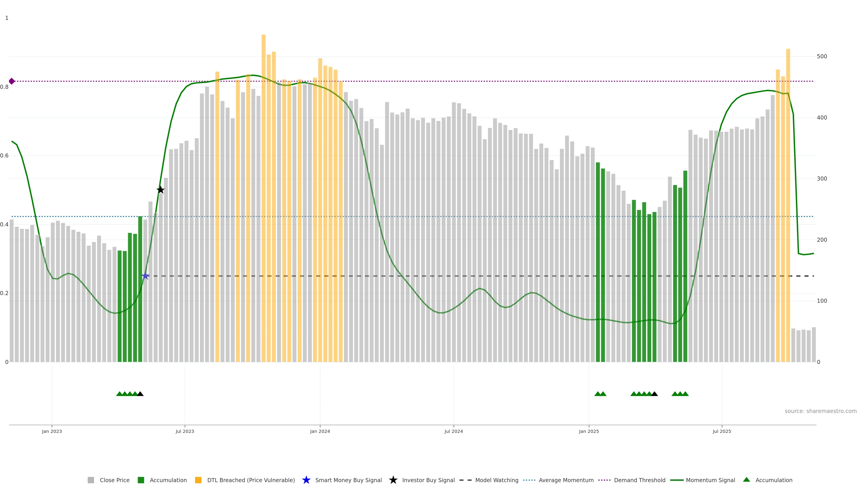Click the 500 label on the right price axis
The width and height of the screenshot is (868, 488).
coord(822,56)
